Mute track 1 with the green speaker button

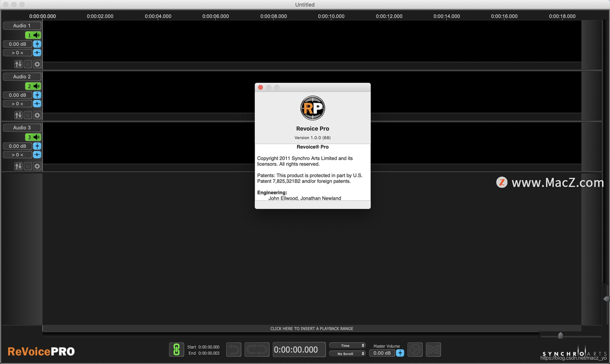[x=33, y=35]
